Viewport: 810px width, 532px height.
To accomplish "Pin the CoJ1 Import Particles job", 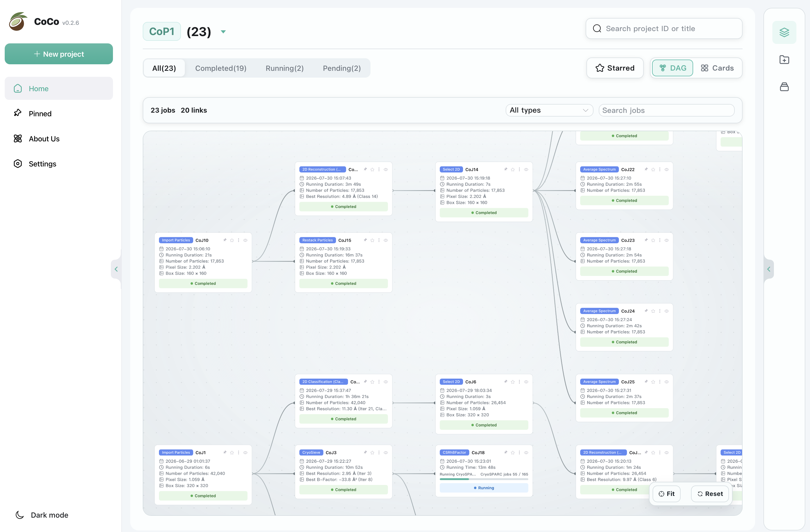I will 225,452.
